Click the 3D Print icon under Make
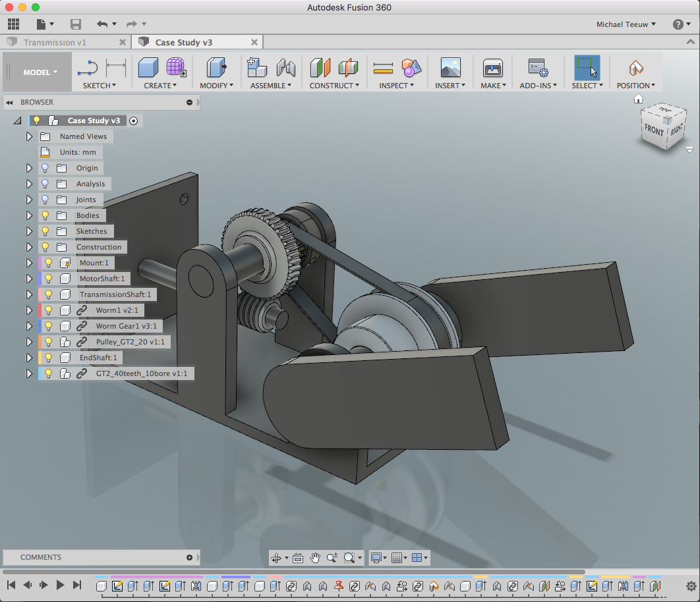The image size is (700, 602). click(492, 68)
